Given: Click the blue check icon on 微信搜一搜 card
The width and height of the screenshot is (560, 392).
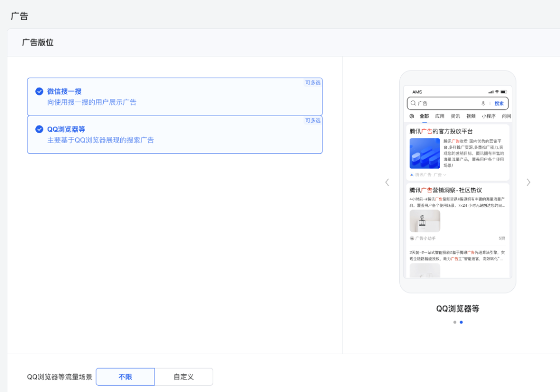Looking at the screenshot, I should 39,91.
